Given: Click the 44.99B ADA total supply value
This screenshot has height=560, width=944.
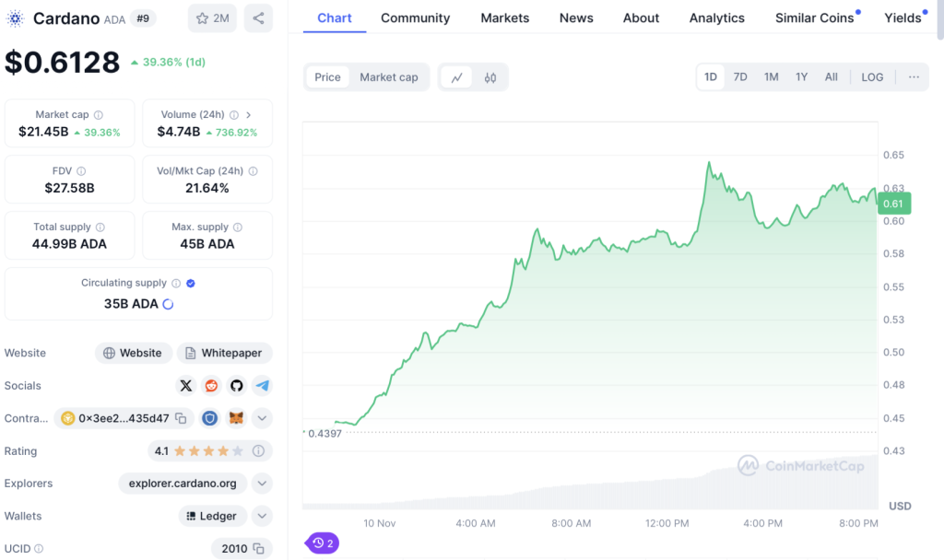Looking at the screenshot, I should click(69, 244).
